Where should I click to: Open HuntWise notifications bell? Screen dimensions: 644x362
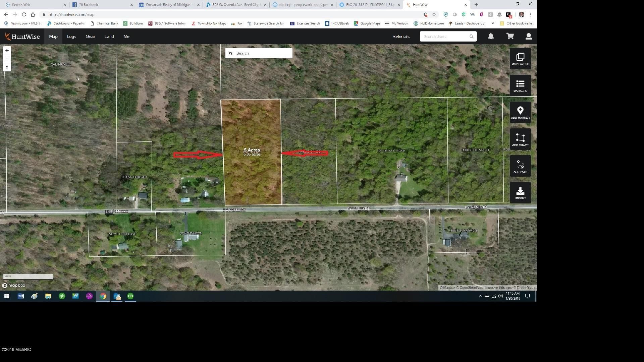491,36
